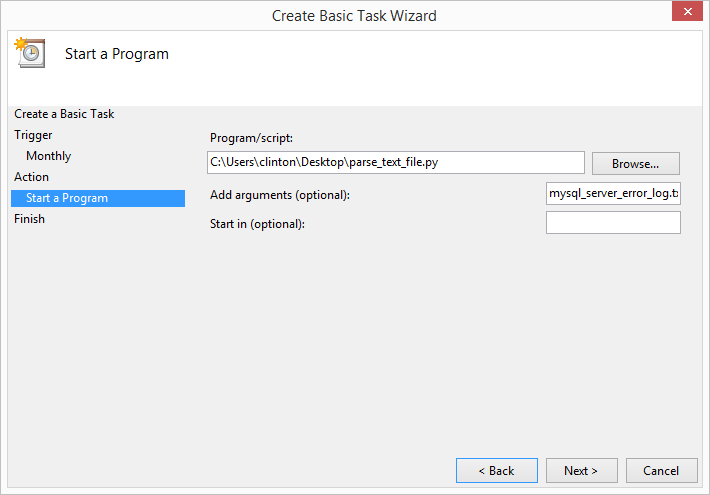Proceed with the Next > button
This screenshot has height=495, width=710.
[x=581, y=471]
